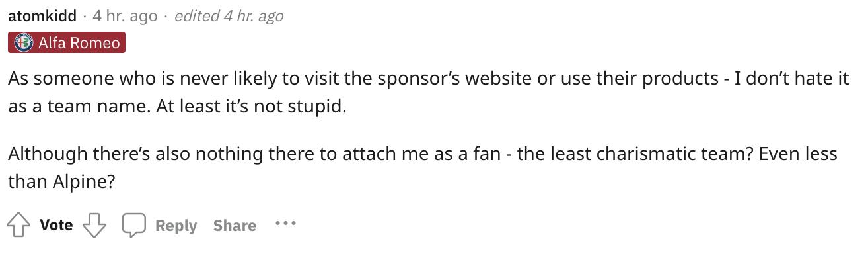Click the words "Even less" in comment
Screen dimensions: 868x262
point(798,154)
